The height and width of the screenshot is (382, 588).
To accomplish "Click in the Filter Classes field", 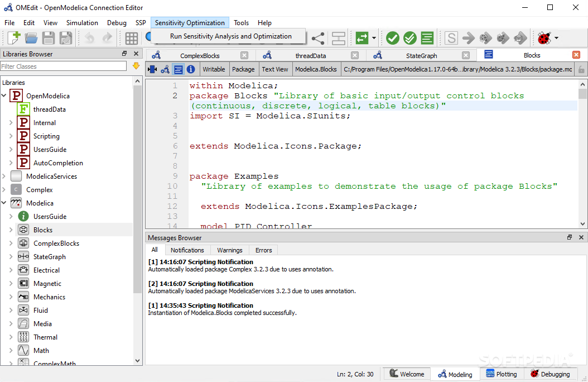I will [64, 66].
